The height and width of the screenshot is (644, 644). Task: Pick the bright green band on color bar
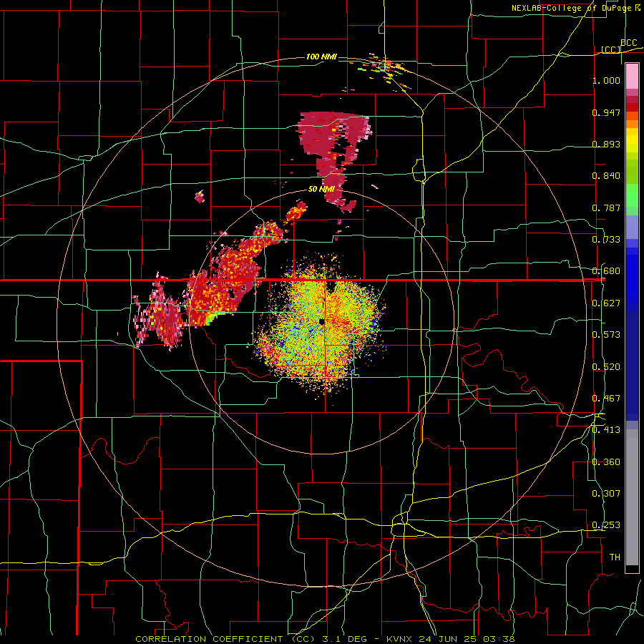pyautogui.click(x=632, y=195)
